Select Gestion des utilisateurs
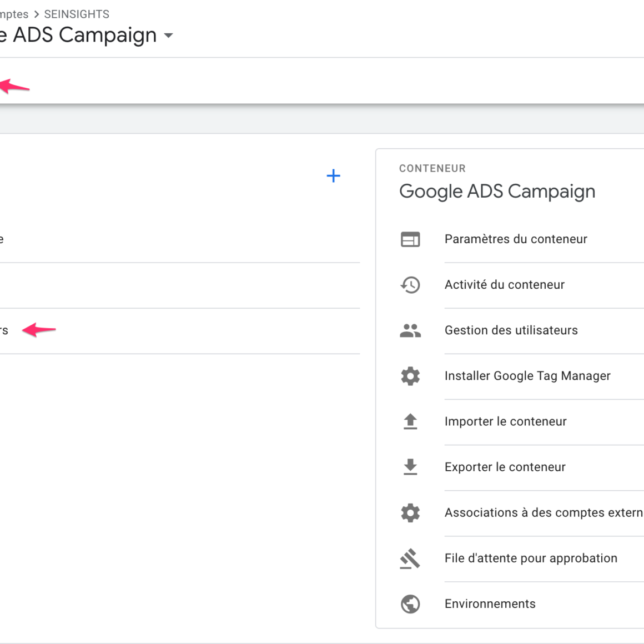The image size is (644, 644). pos(511,330)
